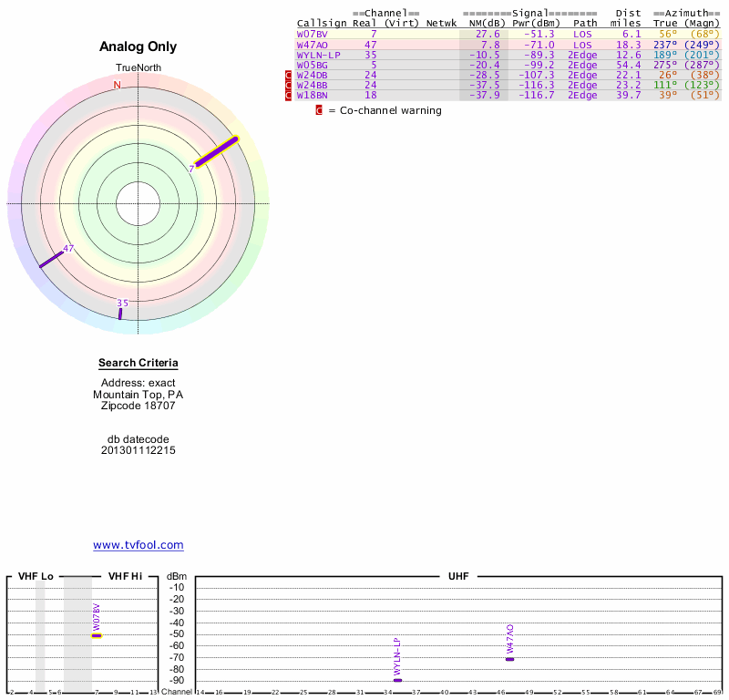Click the Search Criteria heading
The width and height of the screenshot is (729, 700).
(138, 363)
